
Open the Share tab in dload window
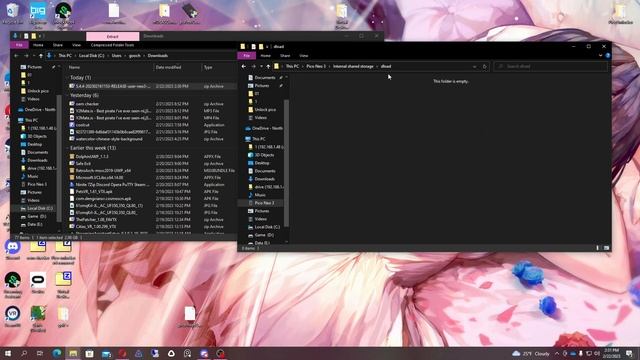click(285, 56)
